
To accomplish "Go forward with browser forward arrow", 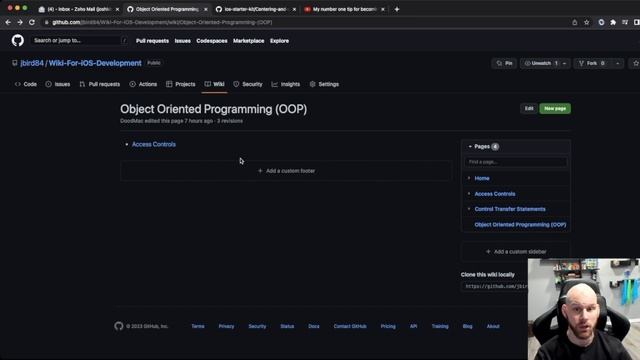I will pos(20,22).
